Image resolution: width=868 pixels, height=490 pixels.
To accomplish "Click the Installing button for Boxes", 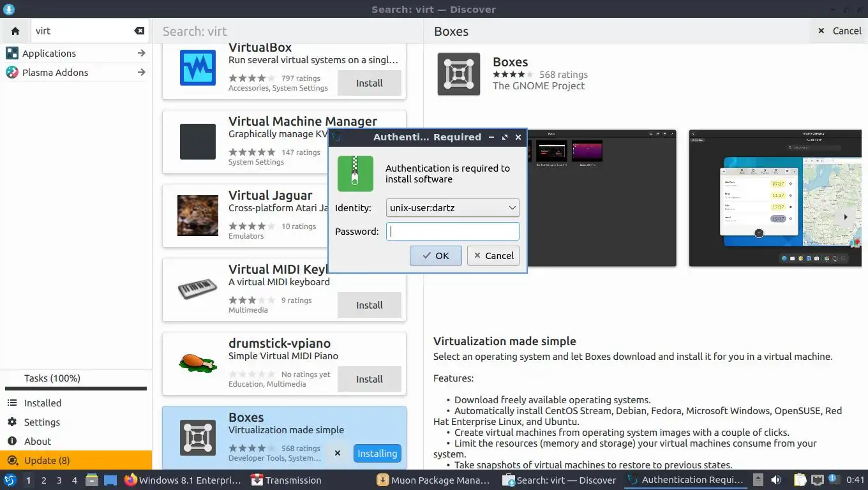I will 377,453.
